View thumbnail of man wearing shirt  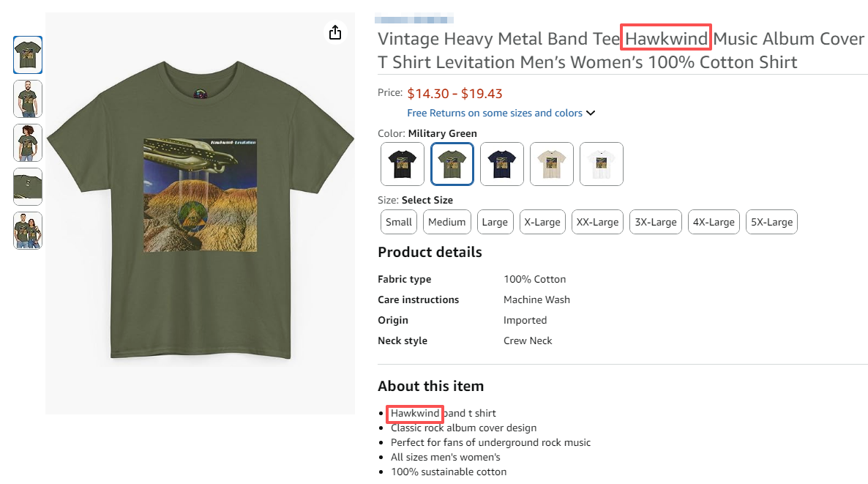pyautogui.click(x=28, y=99)
